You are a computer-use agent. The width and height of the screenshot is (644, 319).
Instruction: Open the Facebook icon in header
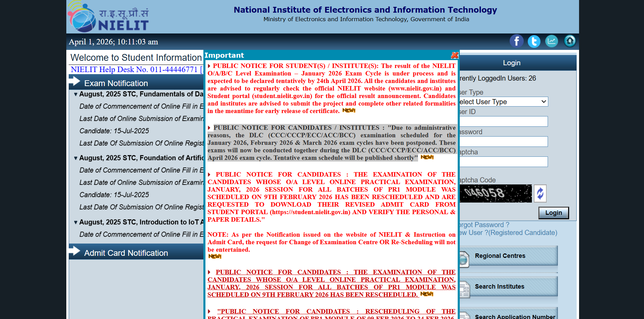click(516, 41)
